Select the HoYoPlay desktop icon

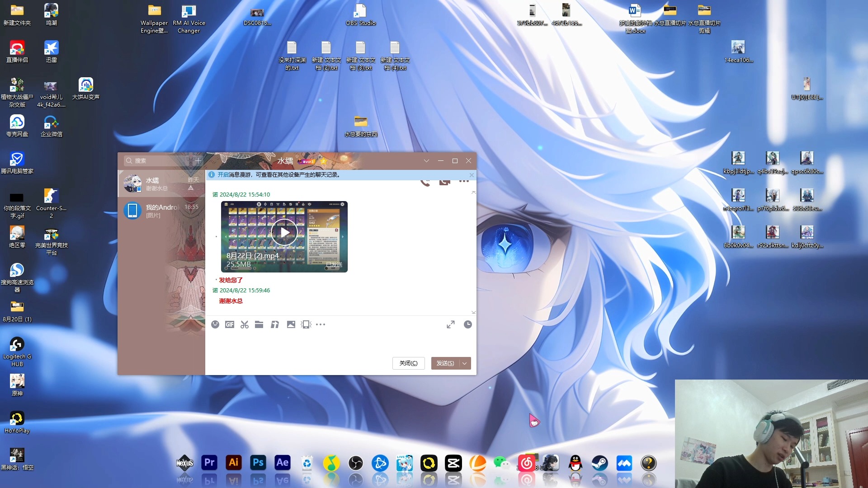coord(17,422)
